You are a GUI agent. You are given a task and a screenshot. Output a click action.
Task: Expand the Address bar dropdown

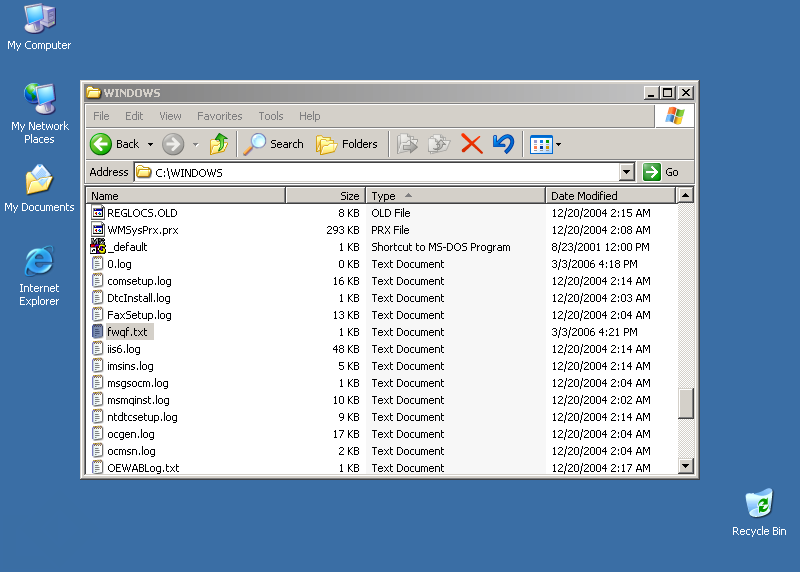[627, 172]
